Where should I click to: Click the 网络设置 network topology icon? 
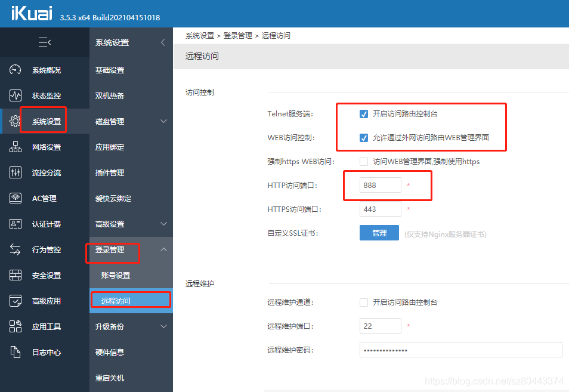click(x=16, y=147)
